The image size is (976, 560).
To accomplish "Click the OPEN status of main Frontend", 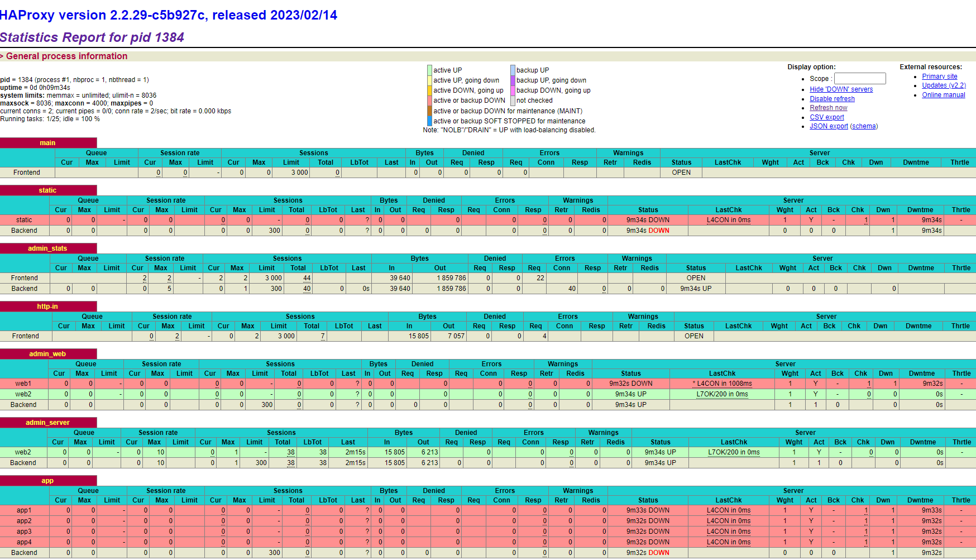I will pos(681,173).
